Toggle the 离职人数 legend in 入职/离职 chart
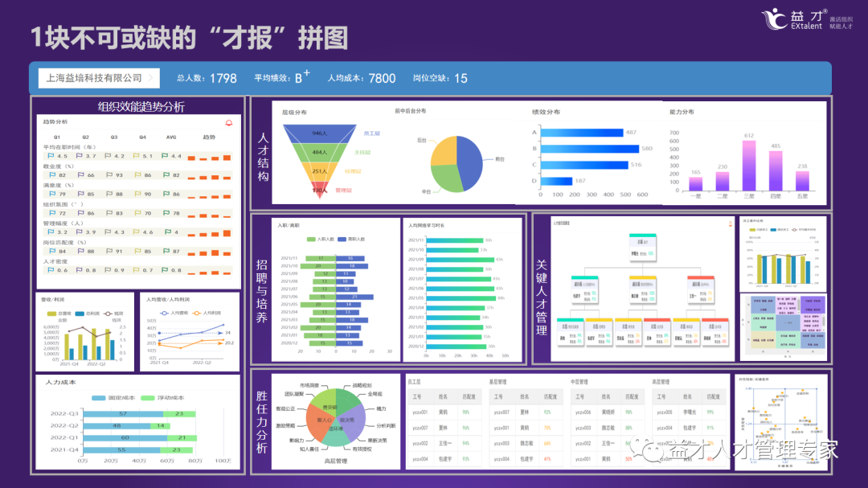The image size is (868, 488). pyautogui.click(x=351, y=240)
